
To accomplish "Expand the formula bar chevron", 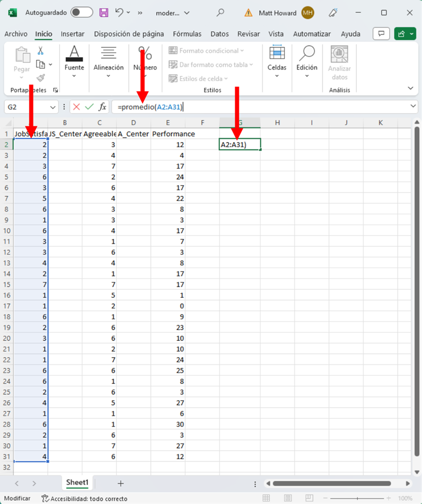I will pos(413,107).
